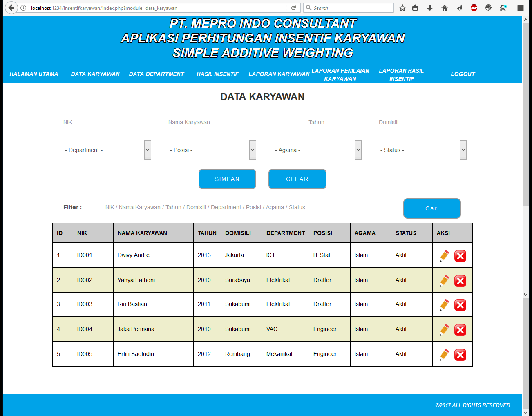Click the delete icon for Jaka Permana
The height and width of the screenshot is (416, 532).
pos(460,330)
